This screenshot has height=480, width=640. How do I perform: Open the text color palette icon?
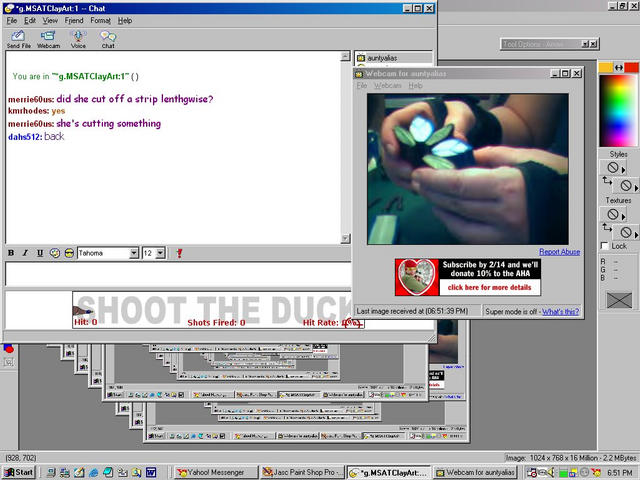55,253
